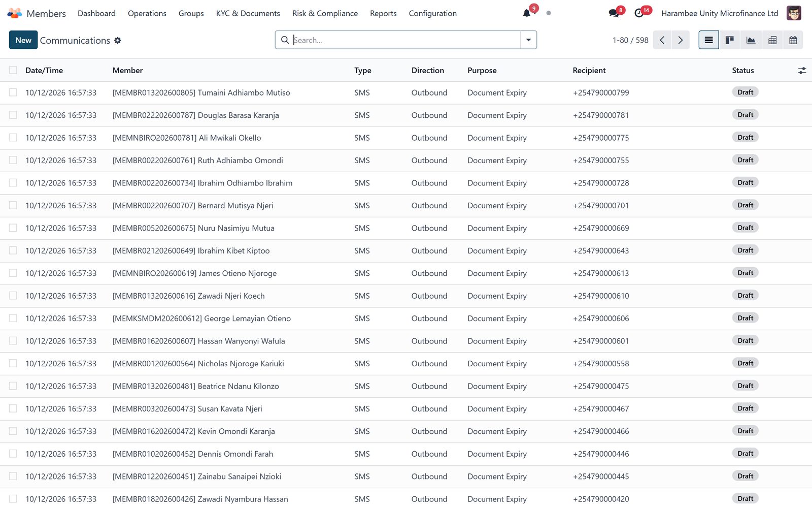
Task: Open activities clock icon with badge 14
Action: pos(639,13)
